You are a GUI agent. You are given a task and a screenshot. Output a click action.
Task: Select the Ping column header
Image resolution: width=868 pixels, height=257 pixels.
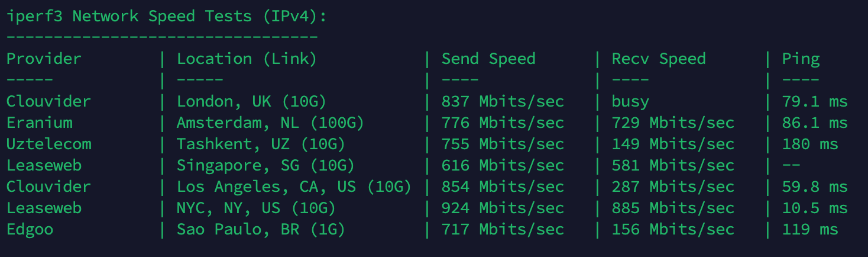801,59
